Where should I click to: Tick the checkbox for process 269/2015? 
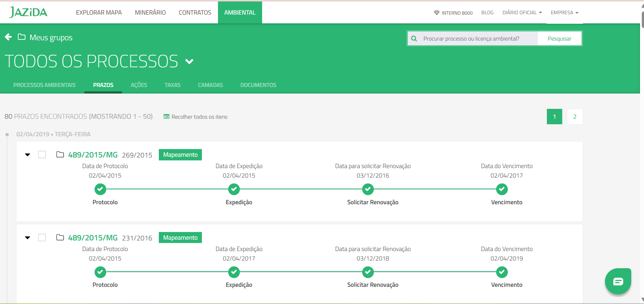click(42, 155)
